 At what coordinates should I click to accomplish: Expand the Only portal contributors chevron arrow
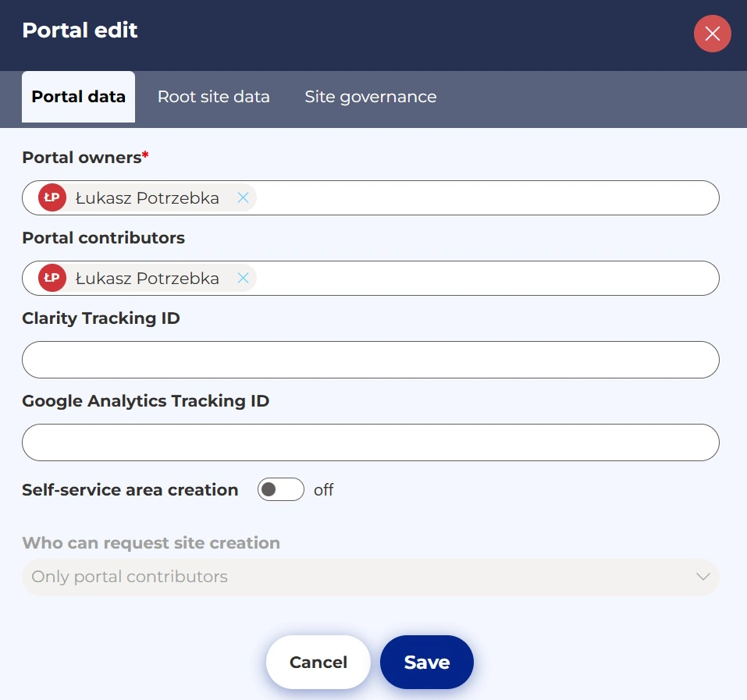703,577
